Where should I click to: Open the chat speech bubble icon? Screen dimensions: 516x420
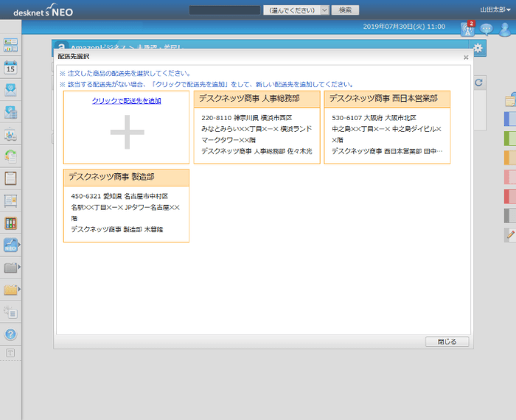487,29
